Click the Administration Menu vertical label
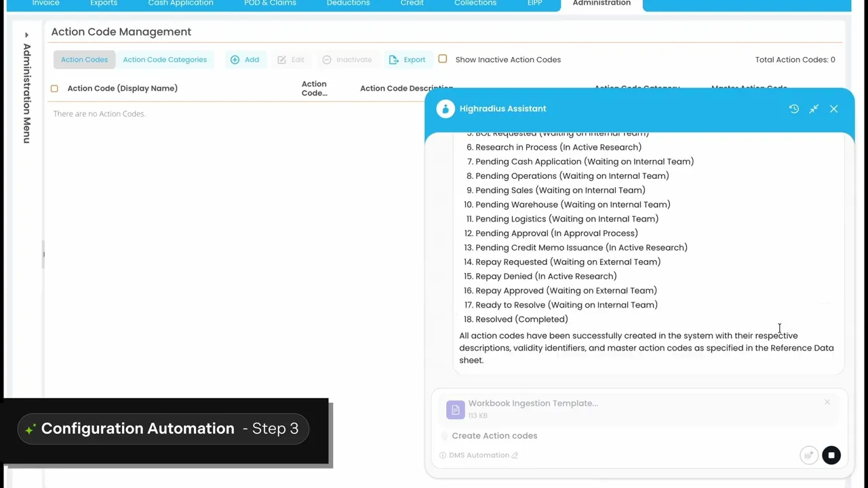868x488 pixels. [x=27, y=94]
